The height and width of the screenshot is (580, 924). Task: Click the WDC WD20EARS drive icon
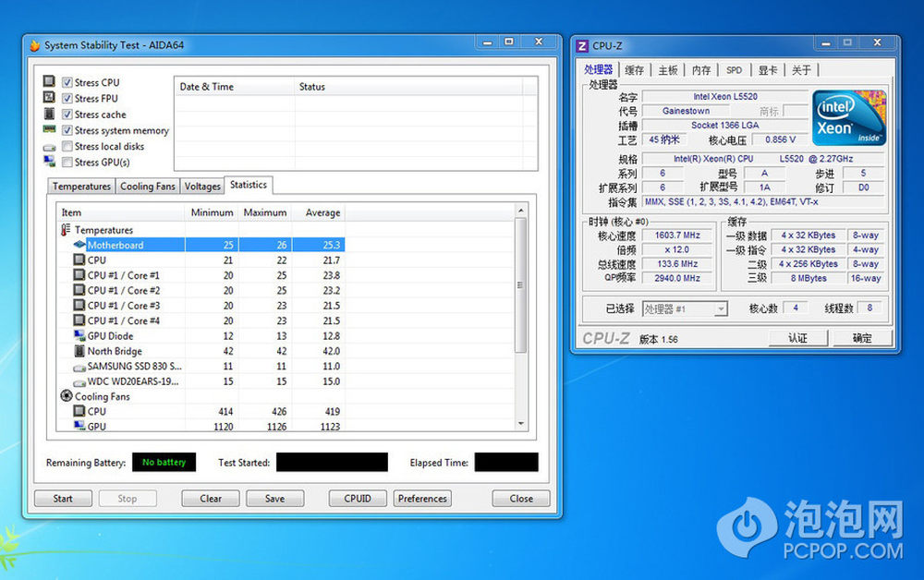(x=79, y=382)
